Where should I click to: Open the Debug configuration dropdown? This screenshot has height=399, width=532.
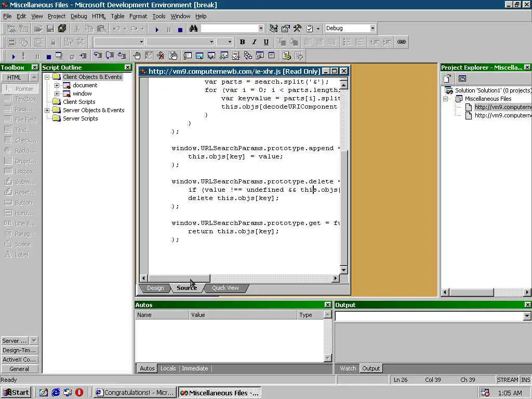tap(373, 28)
